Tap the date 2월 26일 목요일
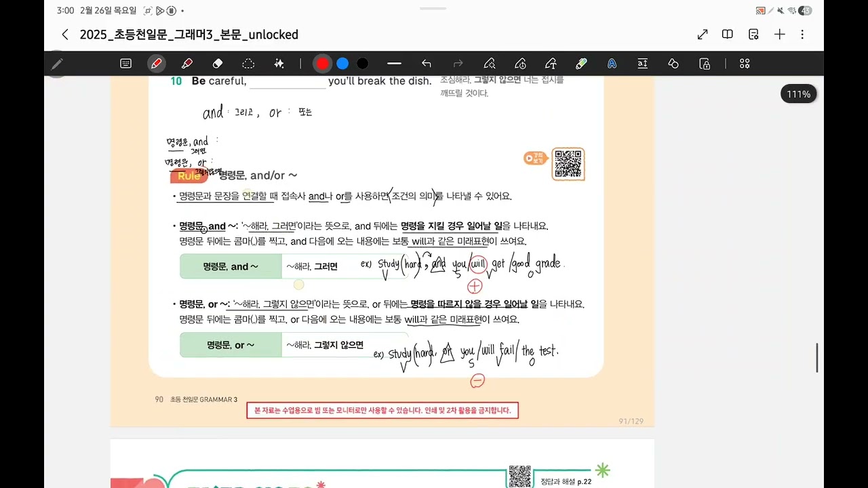868x488 pixels. click(108, 11)
